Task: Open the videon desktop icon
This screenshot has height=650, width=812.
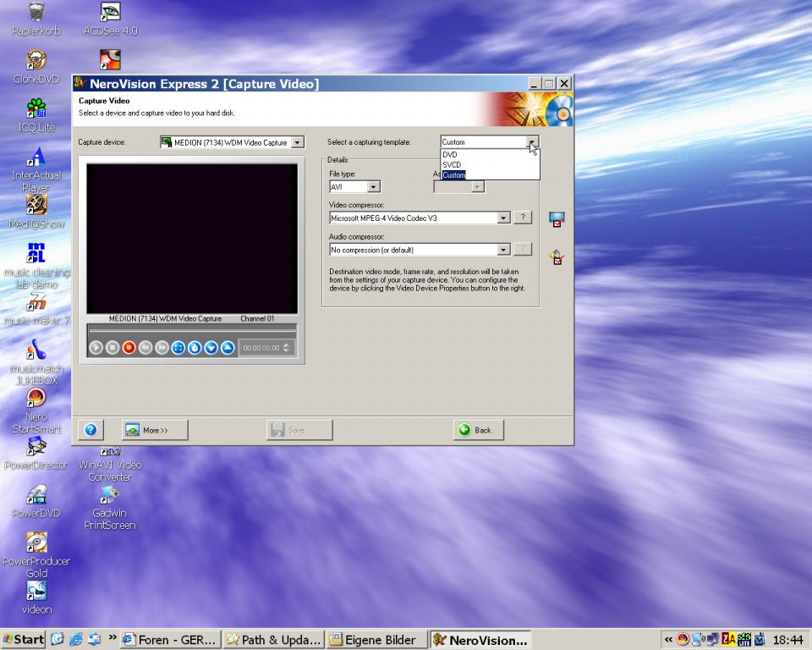Action: pyautogui.click(x=36, y=598)
